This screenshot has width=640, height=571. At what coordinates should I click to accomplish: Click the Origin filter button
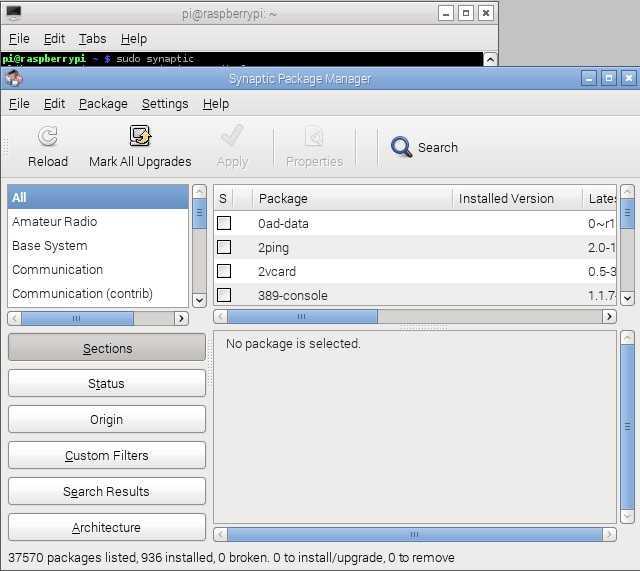[107, 419]
